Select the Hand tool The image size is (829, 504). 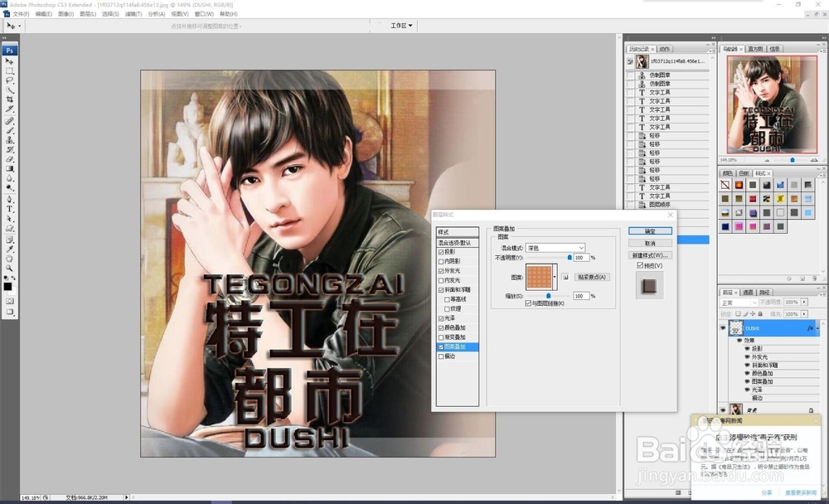click(x=9, y=259)
